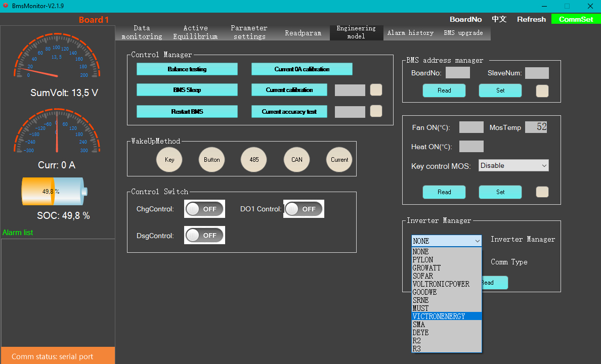
Task: Click the CAN wake-up method indicator
Action: (x=297, y=160)
